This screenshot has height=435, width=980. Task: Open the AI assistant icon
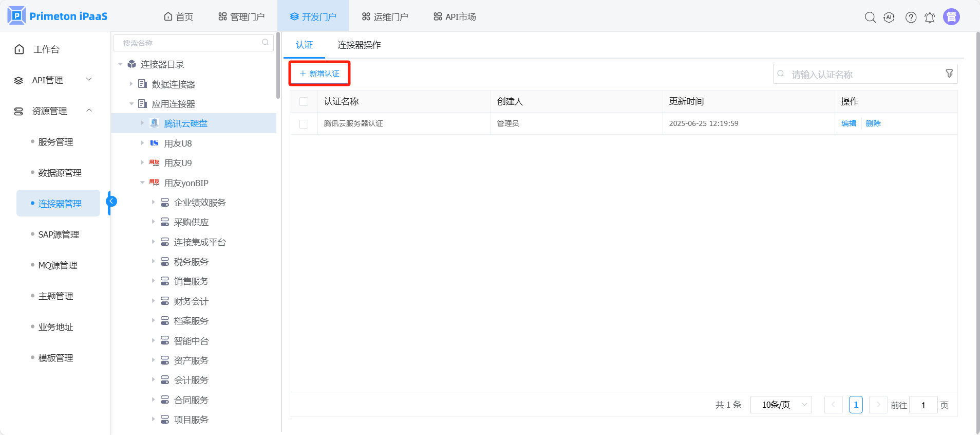click(x=889, y=17)
